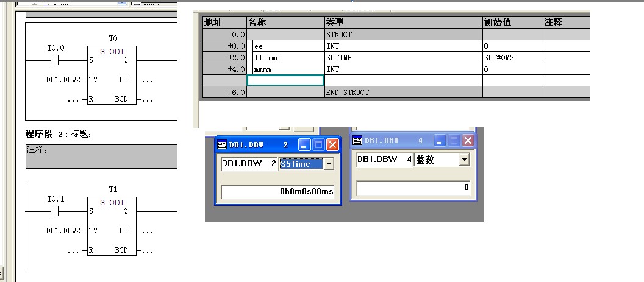Click the DB1.DBW 2 address field
The height and width of the screenshot is (282, 644).
249,164
